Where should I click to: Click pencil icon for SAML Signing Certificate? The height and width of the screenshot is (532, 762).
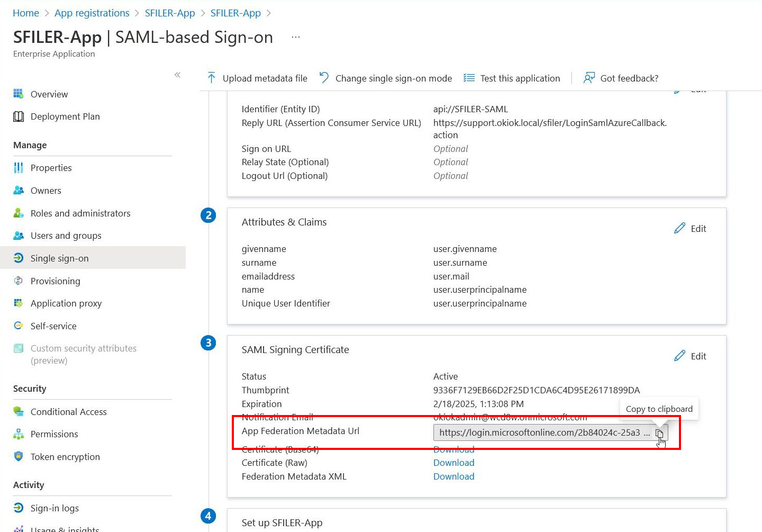point(680,356)
